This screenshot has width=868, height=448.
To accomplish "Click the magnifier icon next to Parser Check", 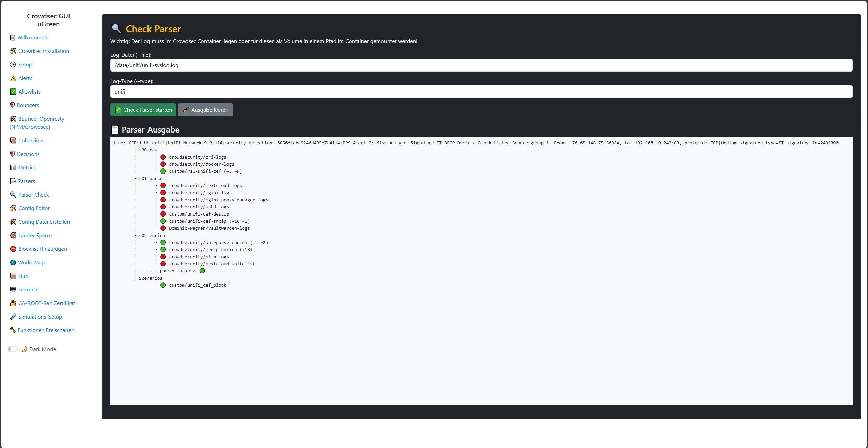I will pos(13,195).
